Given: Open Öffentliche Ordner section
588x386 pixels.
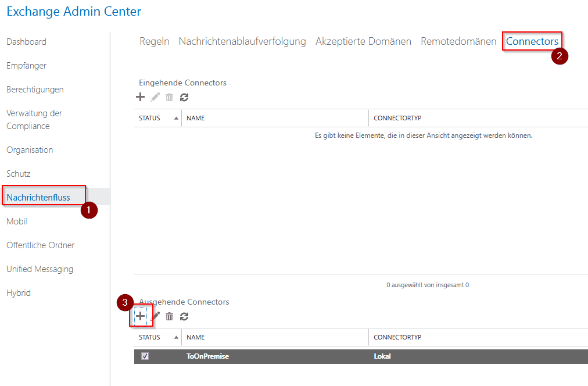Looking at the screenshot, I should click(x=41, y=245).
